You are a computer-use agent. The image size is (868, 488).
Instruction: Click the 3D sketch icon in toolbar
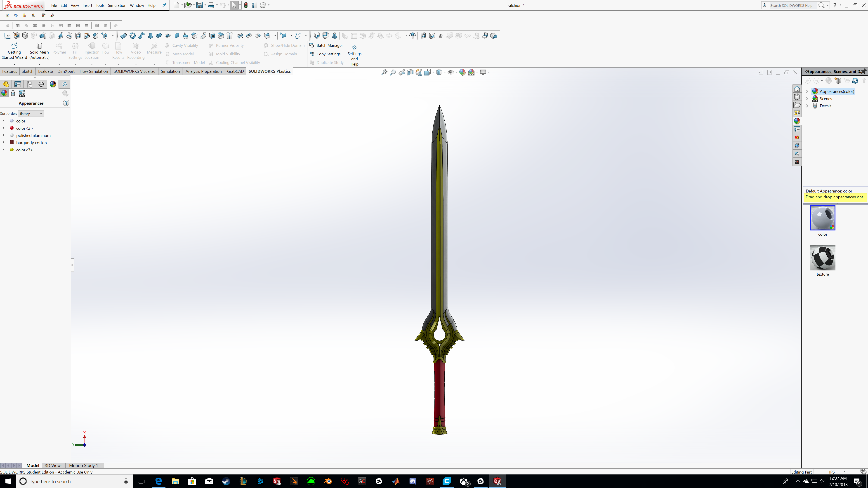click(x=7, y=36)
